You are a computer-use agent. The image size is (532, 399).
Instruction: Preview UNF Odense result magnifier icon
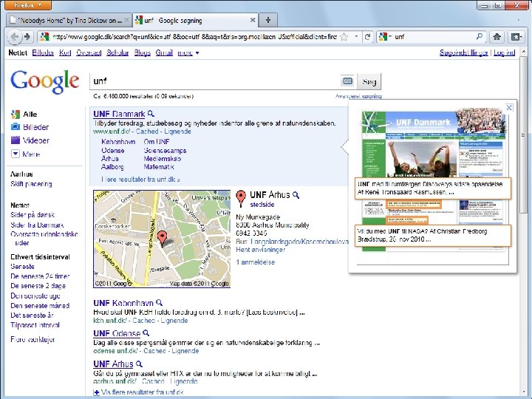(x=146, y=332)
